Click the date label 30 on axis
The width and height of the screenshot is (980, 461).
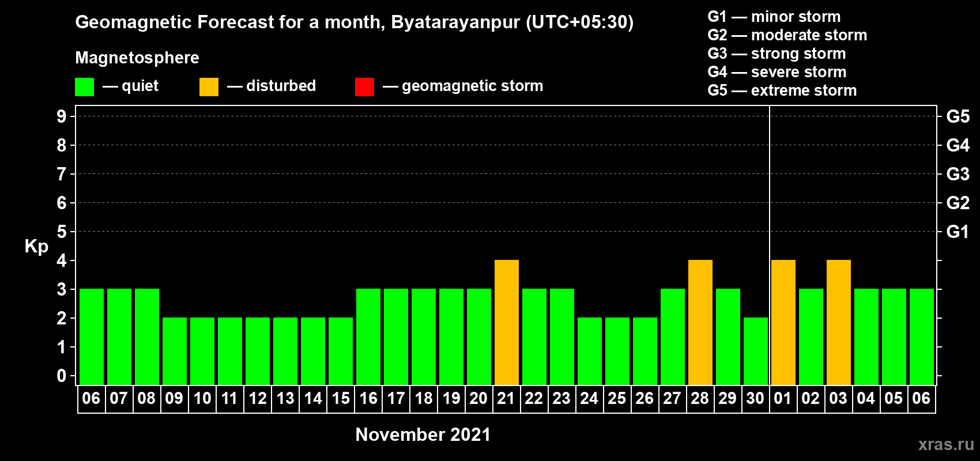coord(755,398)
